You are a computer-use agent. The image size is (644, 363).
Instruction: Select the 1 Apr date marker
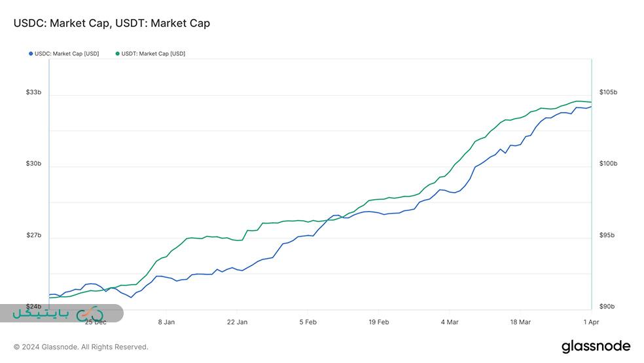coord(590,322)
